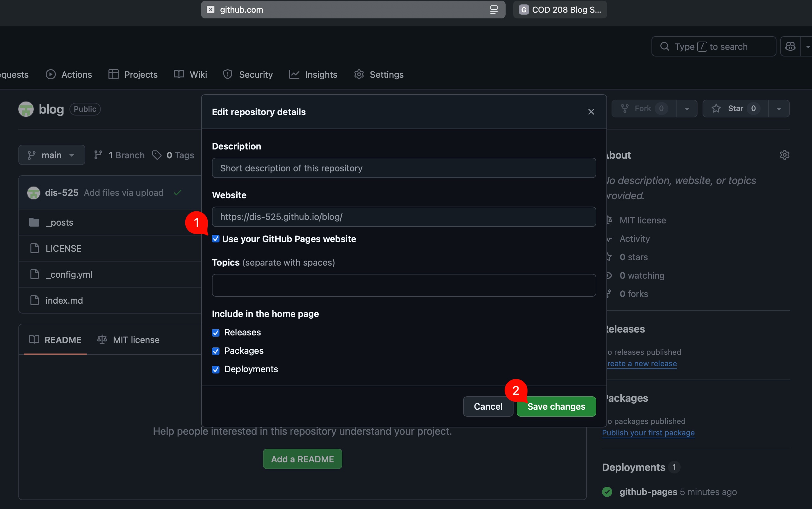Screen dimensions: 812x509
Task: Expand the Star lists dropdown arrow
Action: tap(779, 109)
